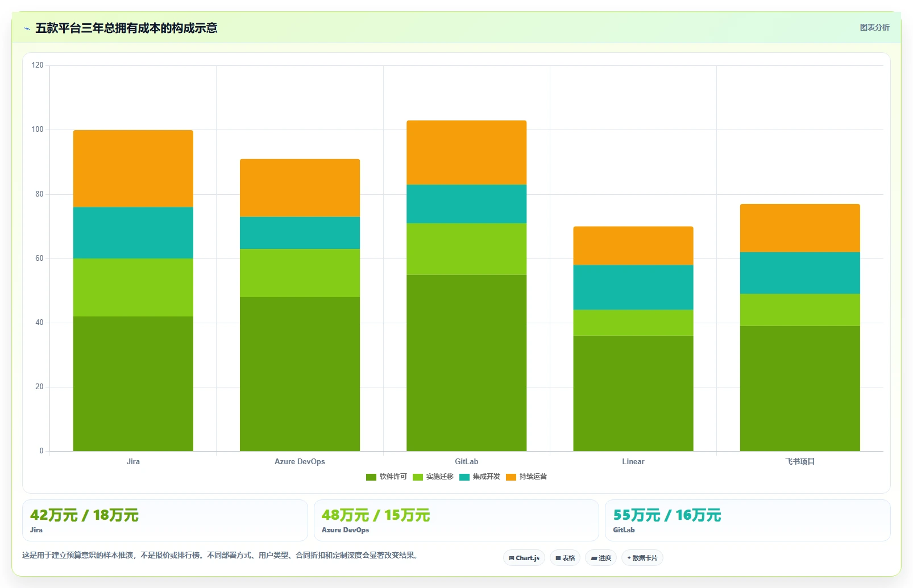Toggle the 软件许可 legend item
The width and height of the screenshot is (913, 588).
tap(387, 477)
